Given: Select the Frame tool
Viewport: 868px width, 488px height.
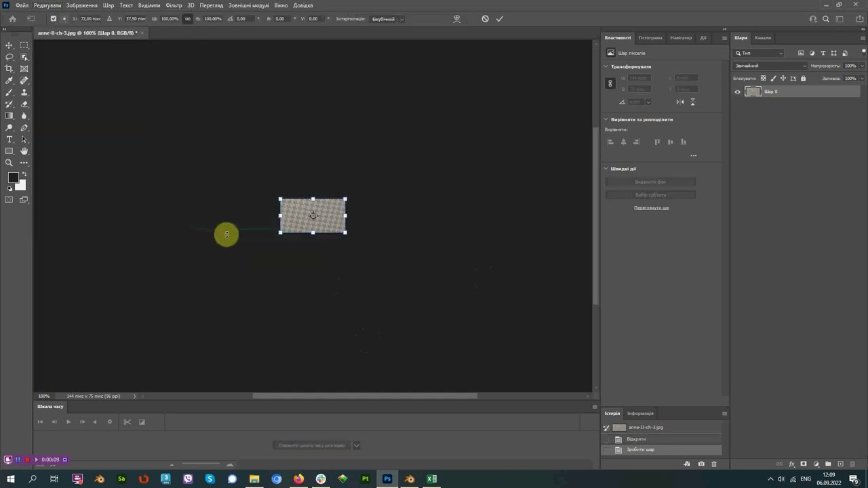Looking at the screenshot, I should tap(24, 68).
